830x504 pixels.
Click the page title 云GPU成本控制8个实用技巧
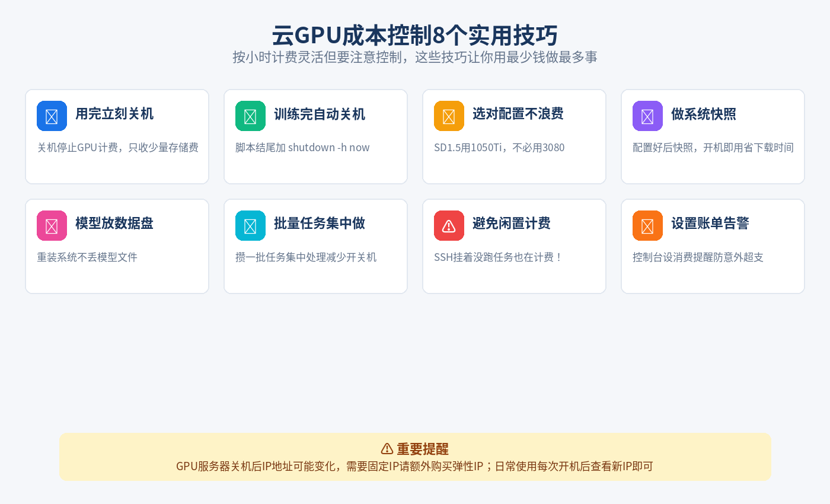click(415, 36)
